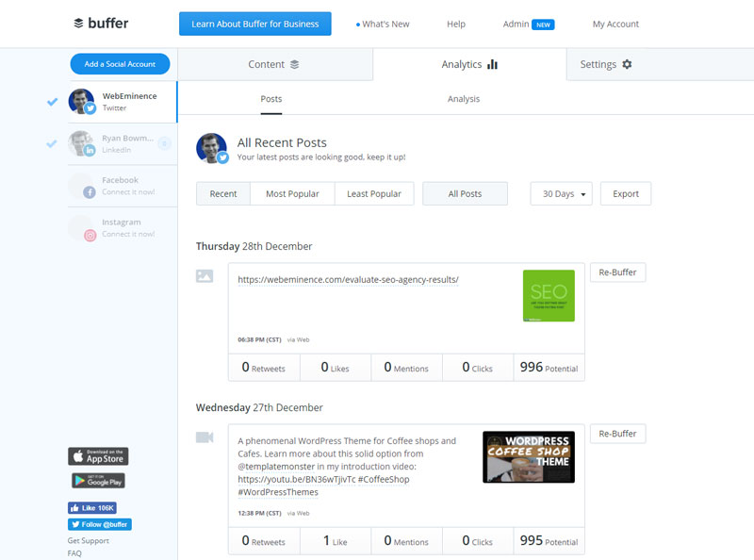754x560 pixels.
Task: Click the Content stack icon
Action: click(294, 64)
